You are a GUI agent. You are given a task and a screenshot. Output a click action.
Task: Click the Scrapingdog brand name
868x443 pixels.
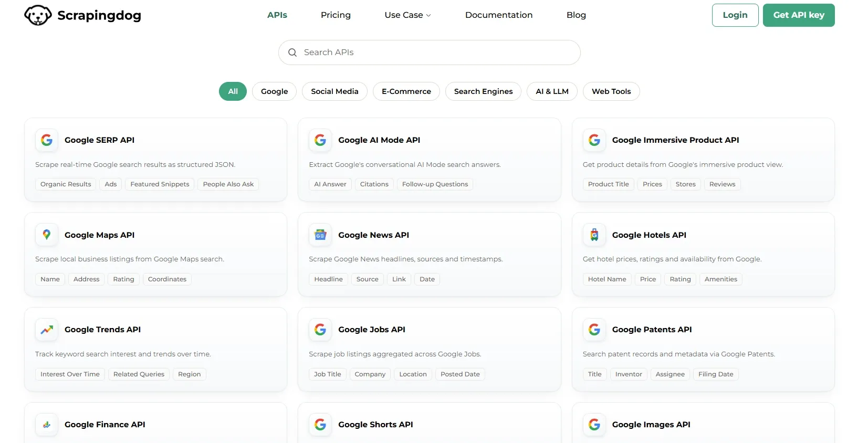99,16
